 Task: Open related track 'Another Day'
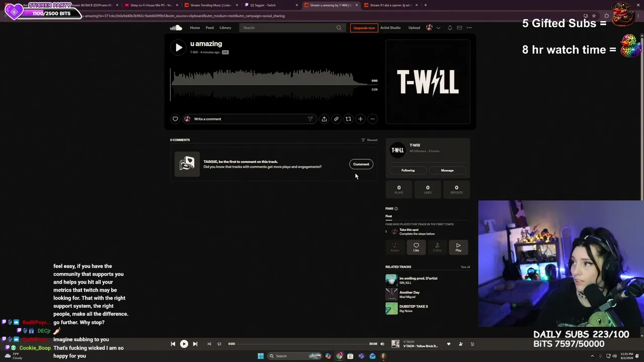tap(410, 293)
